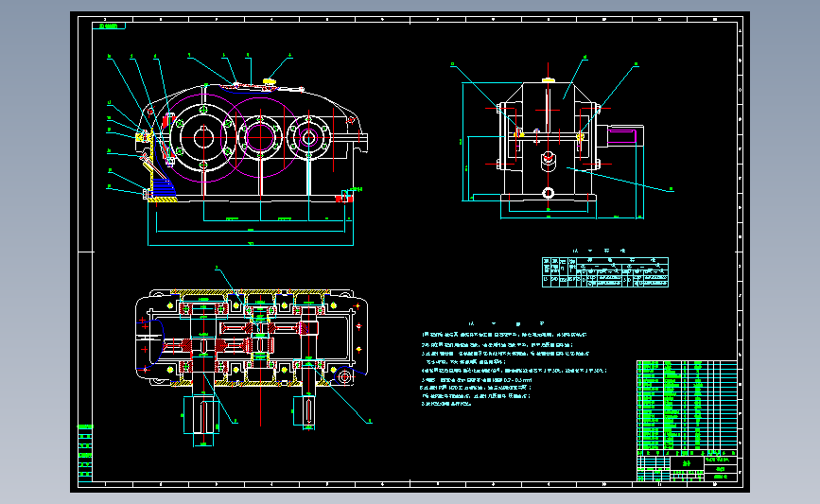The width and height of the screenshot is (820, 504).
Task: Select the circle at top view's lower right
Action: click(x=344, y=376)
